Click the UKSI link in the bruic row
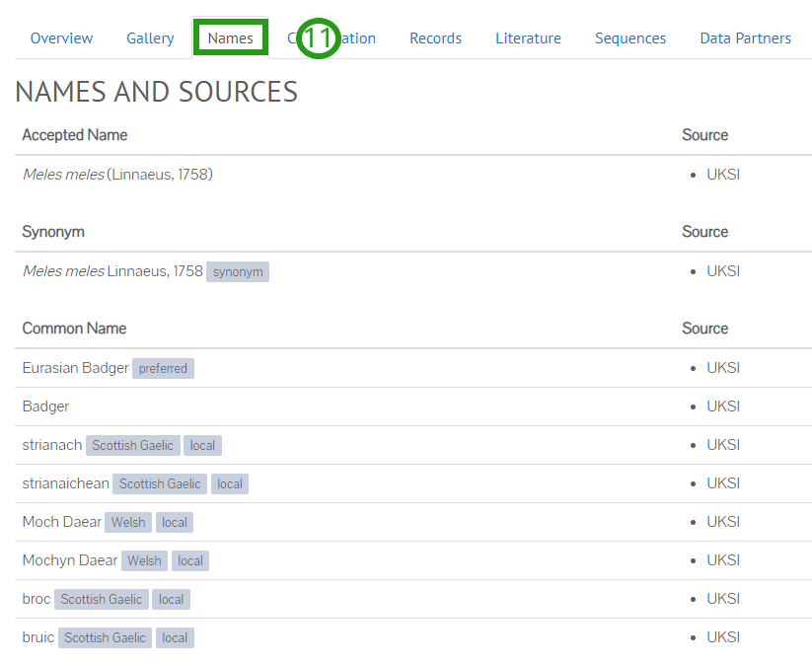The width and height of the screenshot is (812, 664). click(723, 636)
